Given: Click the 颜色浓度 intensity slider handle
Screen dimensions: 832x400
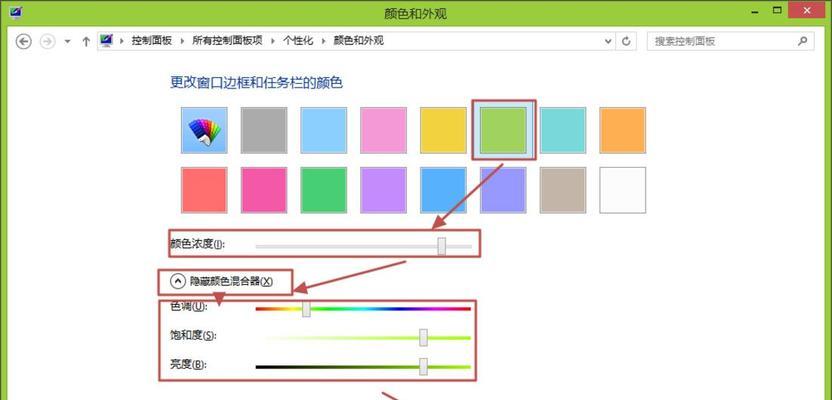Looking at the screenshot, I should tap(441, 246).
